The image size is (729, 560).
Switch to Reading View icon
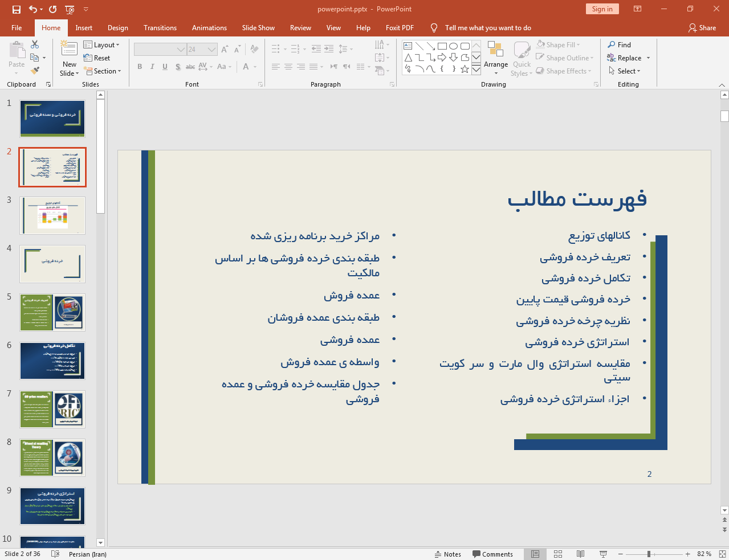click(x=580, y=554)
